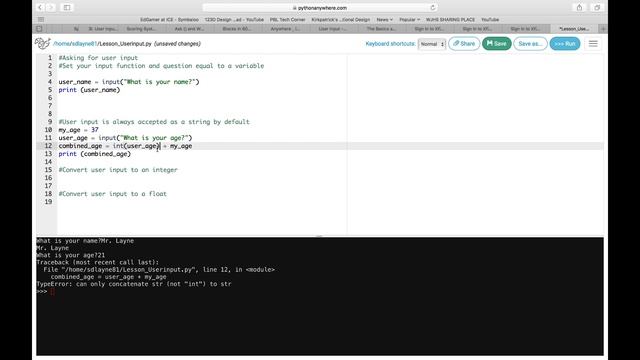Click the console File path line 12 message
This screenshot has height=360, width=640.
click(159, 269)
